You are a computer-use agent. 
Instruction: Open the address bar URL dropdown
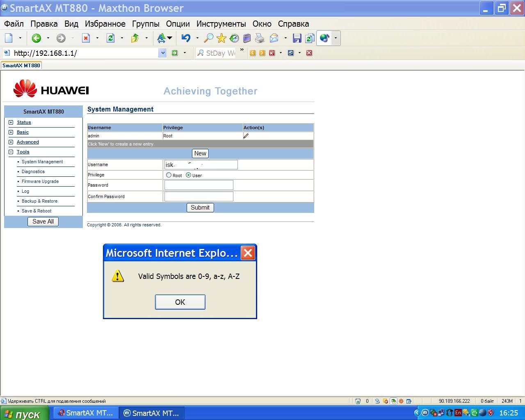click(162, 53)
